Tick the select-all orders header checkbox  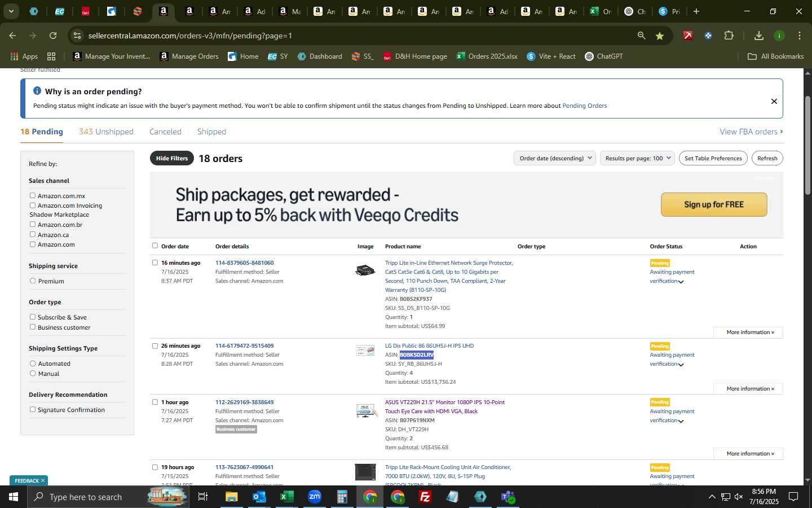(x=155, y=246)
